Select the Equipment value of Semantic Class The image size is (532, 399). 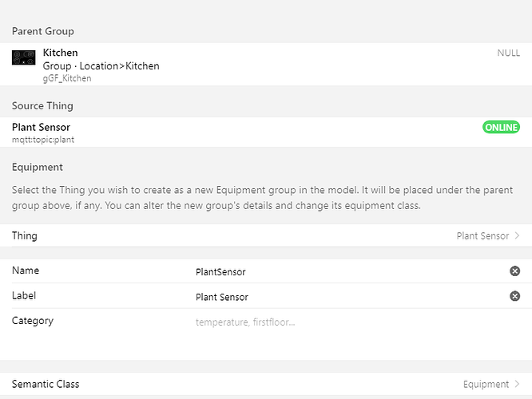pos(486,385)
